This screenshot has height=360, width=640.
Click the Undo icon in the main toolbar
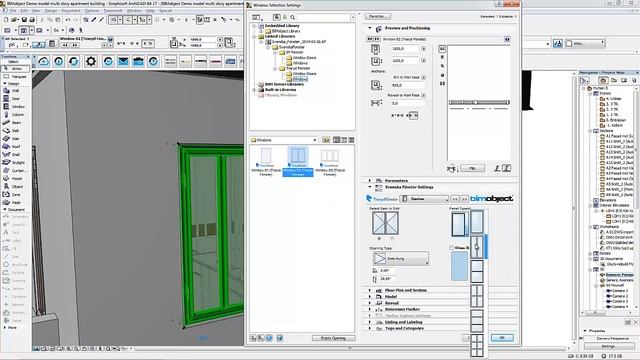(68, 20)
